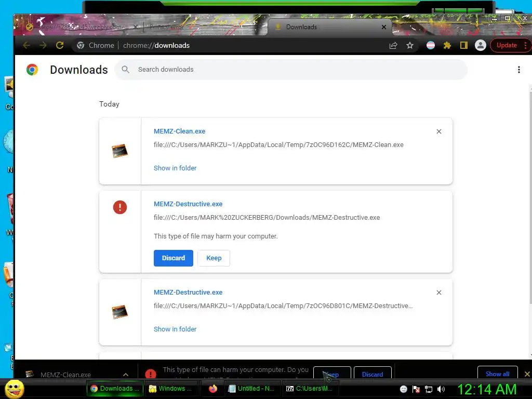The width and height of the screenshot is (532, 399).
Task: Expand the MEMZ-Clean.exe download shelf chevron
Action: [x=126, y=375]
